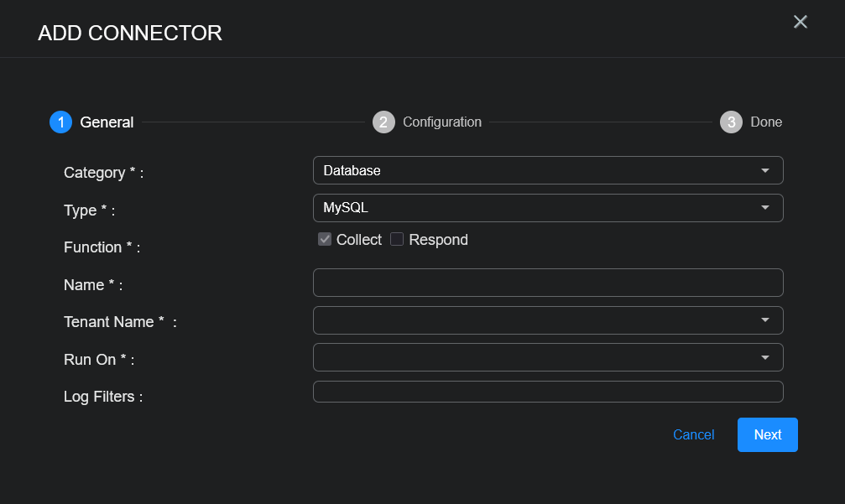Switch to the Configuration step label
The height and width of the screenshot is (504, 845).
pyautogui.click(x=442, y=122)
